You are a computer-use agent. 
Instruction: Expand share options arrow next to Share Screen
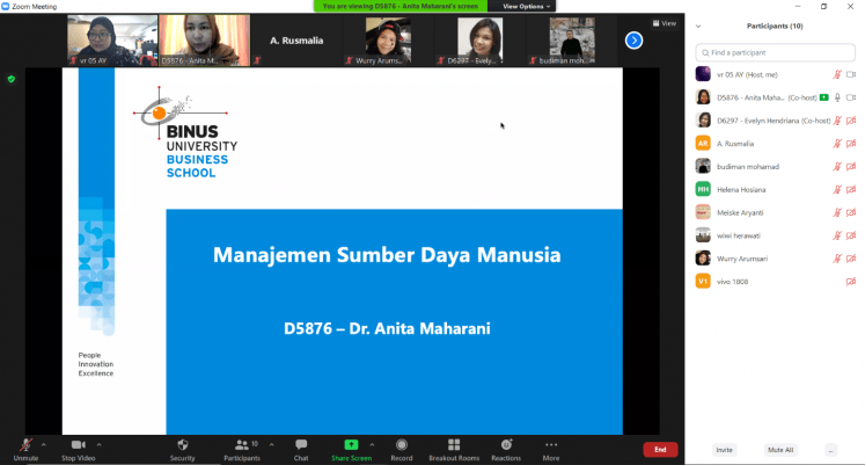tap(372, 444)
